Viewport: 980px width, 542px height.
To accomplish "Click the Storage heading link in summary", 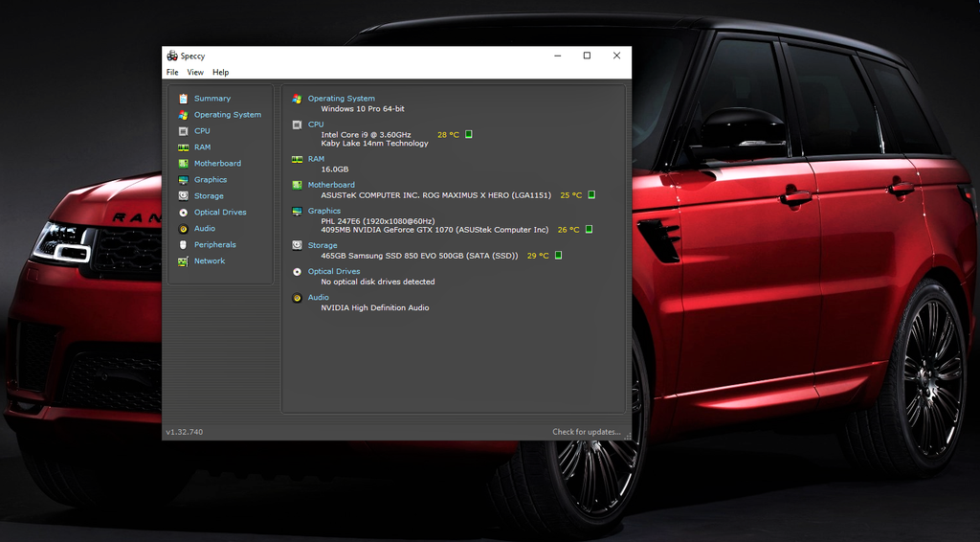I will [x=323, y=246].
